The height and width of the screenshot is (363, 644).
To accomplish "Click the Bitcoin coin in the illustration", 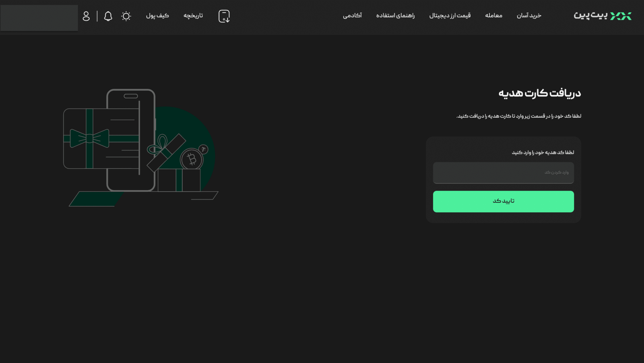I will 192,160.
